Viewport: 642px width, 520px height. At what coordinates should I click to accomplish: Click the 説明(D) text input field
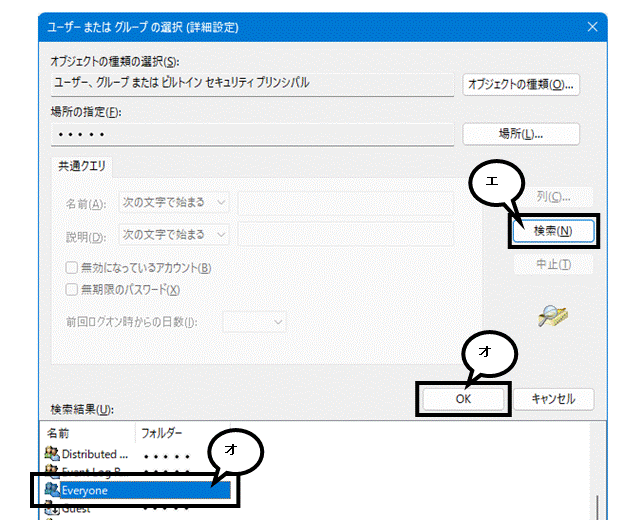pos(346,235)
